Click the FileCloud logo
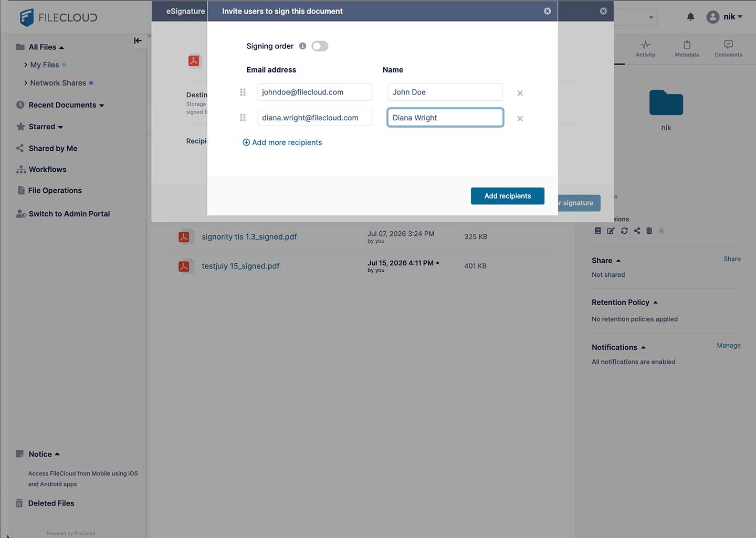The image size is (756, 538). 58,17
